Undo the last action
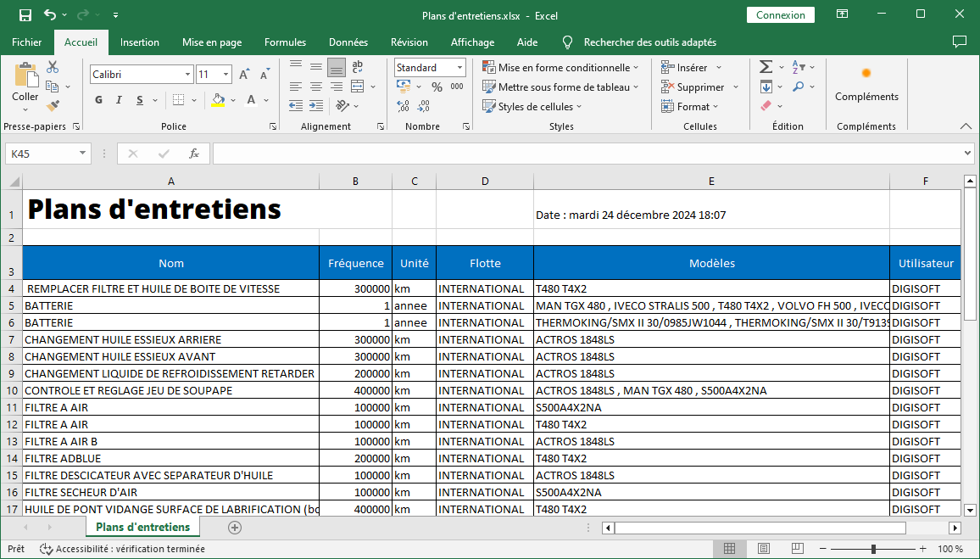This screenshot has width=980, height=559. pos(50,15)
